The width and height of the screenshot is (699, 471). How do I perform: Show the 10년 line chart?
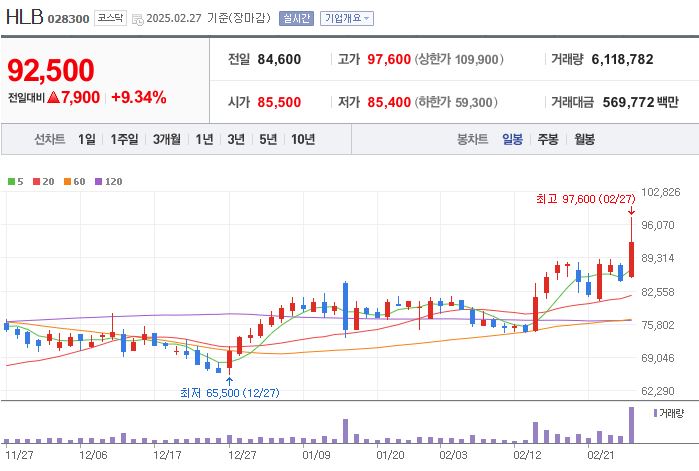303,139
